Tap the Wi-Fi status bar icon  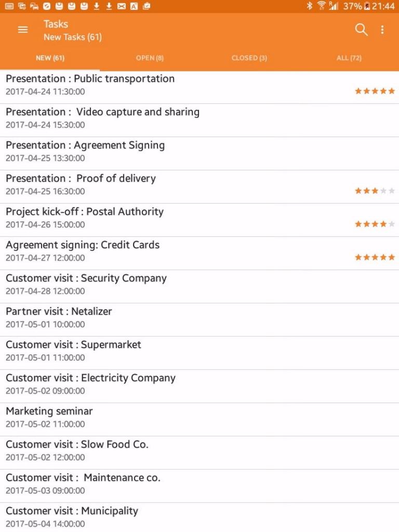(321, 6)
